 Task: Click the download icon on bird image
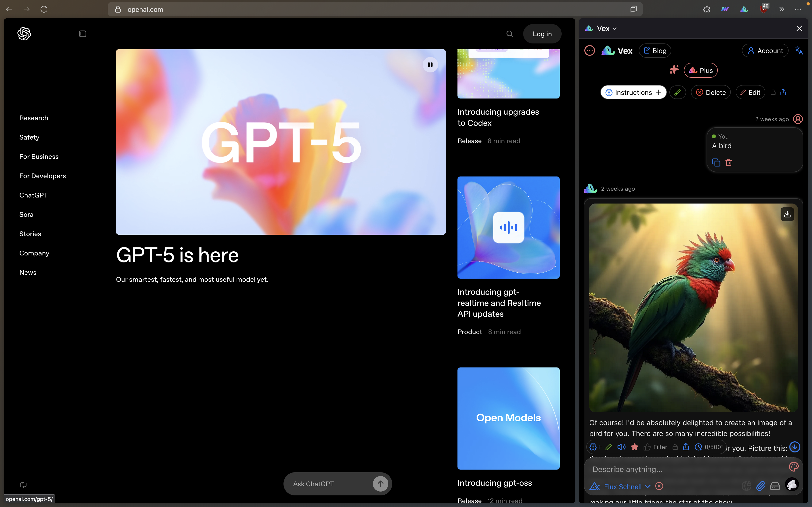pyautogui.click(x=787, y=214)
